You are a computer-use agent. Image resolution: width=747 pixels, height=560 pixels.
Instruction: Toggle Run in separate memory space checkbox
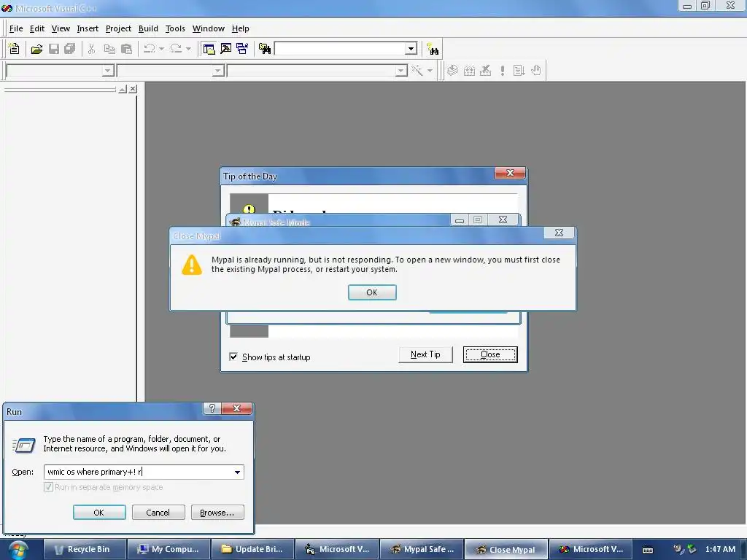(48, 486)
